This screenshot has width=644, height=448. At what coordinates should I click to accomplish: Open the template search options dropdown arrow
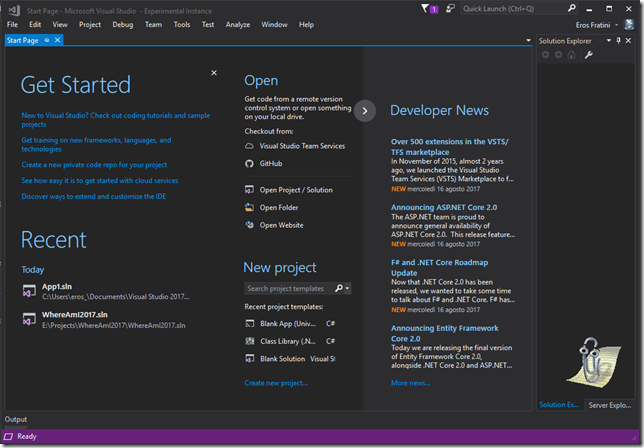347,288
